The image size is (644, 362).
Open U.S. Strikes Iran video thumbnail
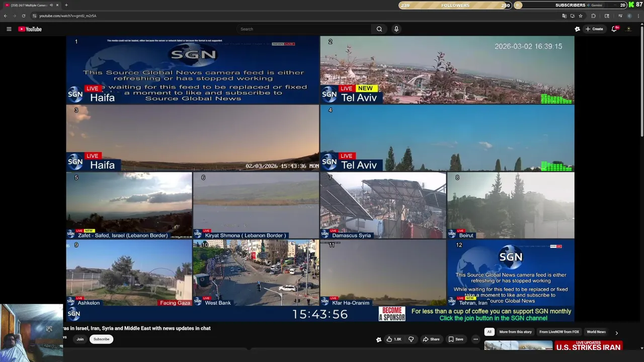[589, 346]
